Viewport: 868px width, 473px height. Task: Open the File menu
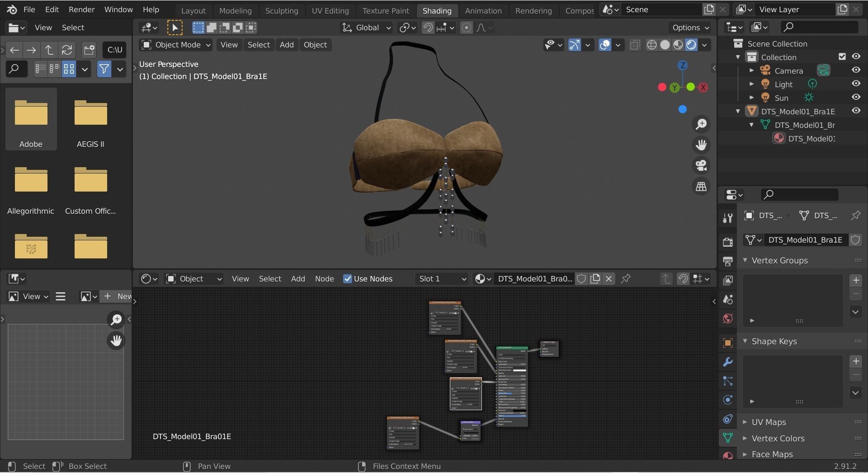point(29,9)
